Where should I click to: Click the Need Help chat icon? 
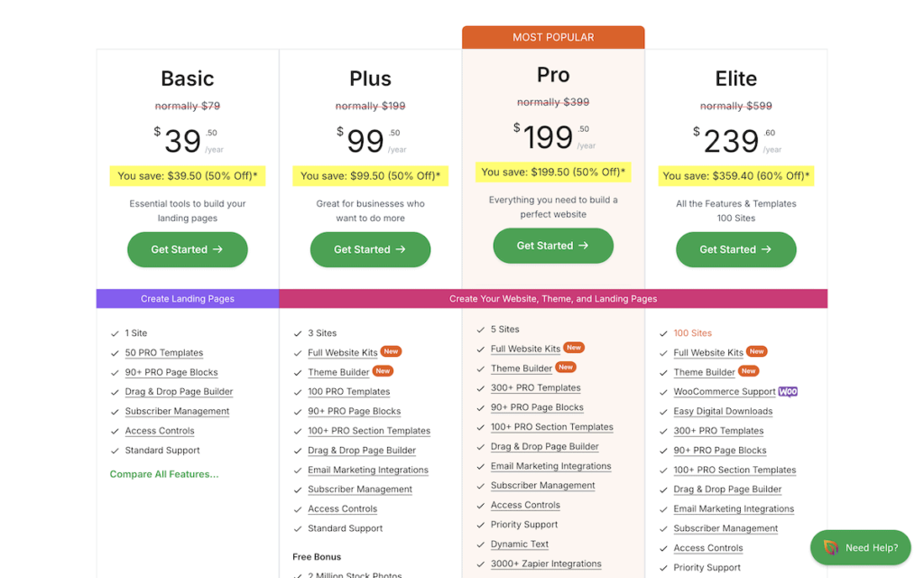coord(831,547)
